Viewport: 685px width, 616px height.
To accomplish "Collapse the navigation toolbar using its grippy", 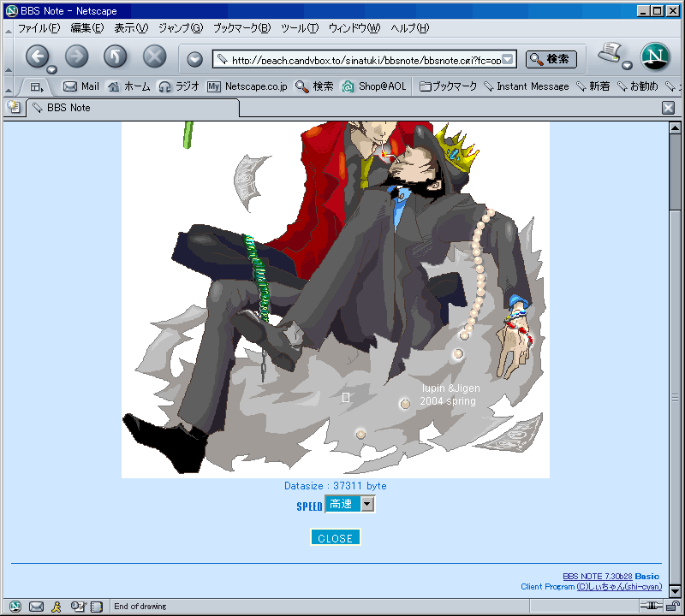I will point(9,56).
